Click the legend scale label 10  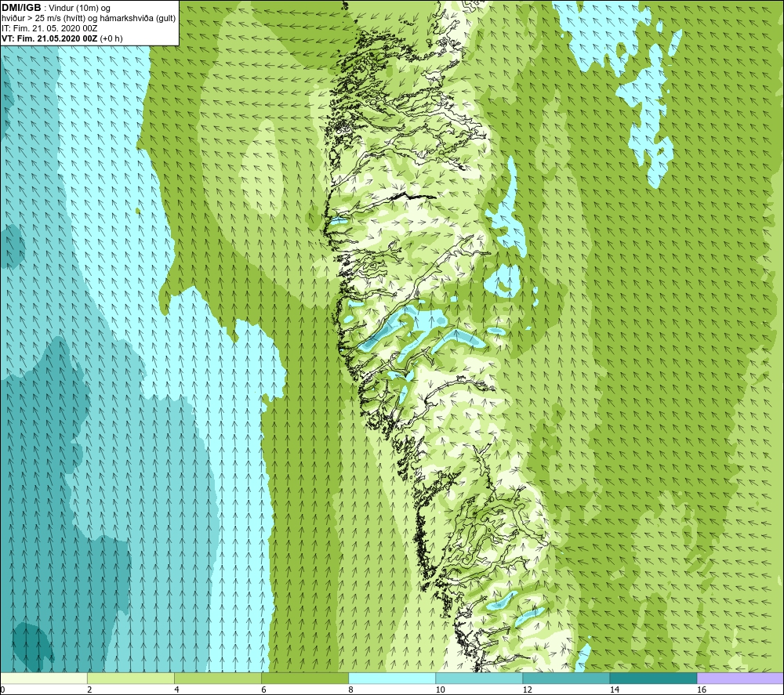click(440, 690)
